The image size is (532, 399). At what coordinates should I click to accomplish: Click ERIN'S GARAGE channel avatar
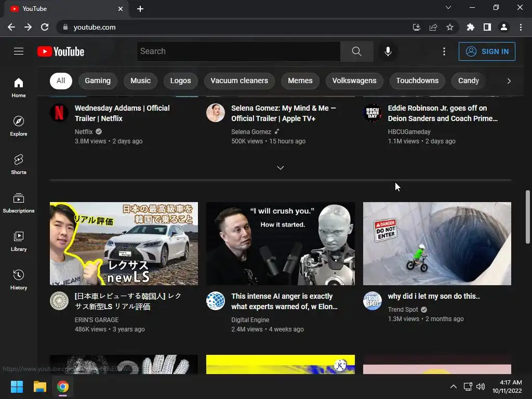(x=59, y=301)
